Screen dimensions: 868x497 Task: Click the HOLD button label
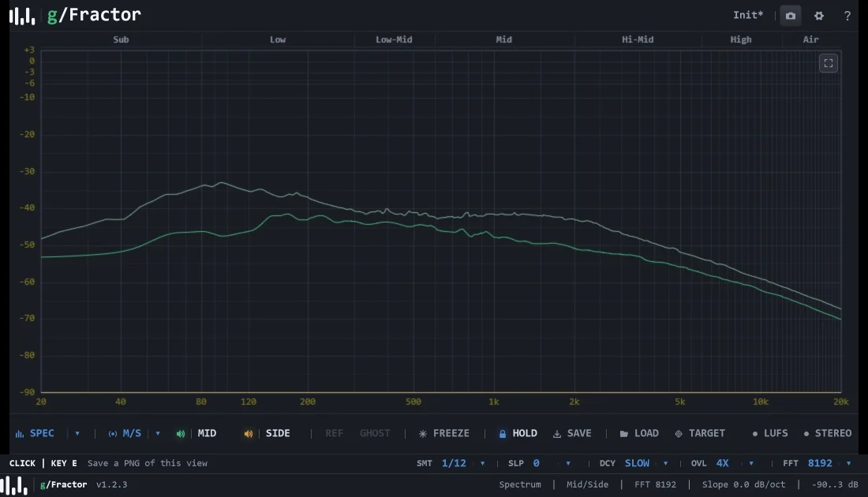pos(525,433)
